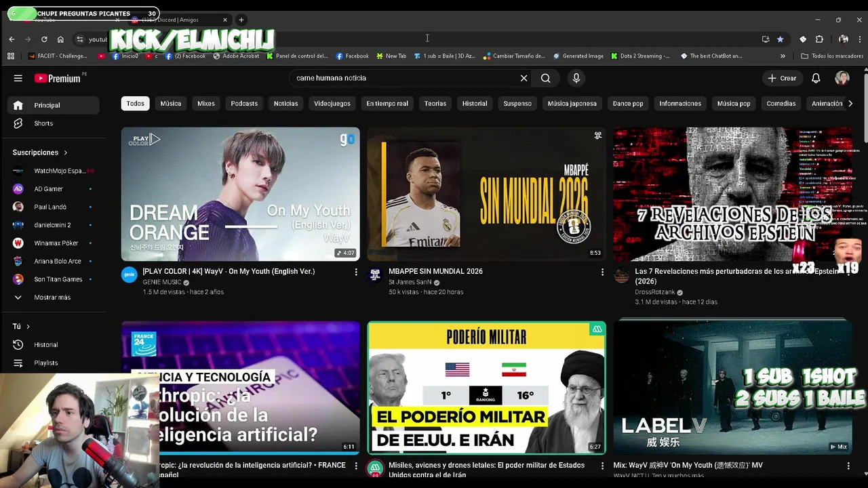This screenshot has height=488, width=868.
Task: Filter by Videojuegos chip
Action: pyautogui.click(x=332, y=104)
